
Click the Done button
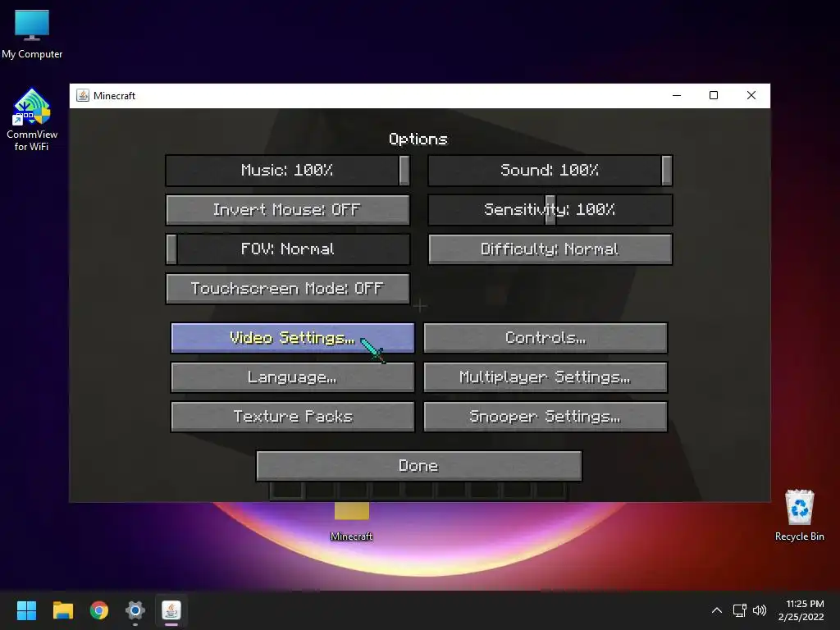(x=419, y=466)
